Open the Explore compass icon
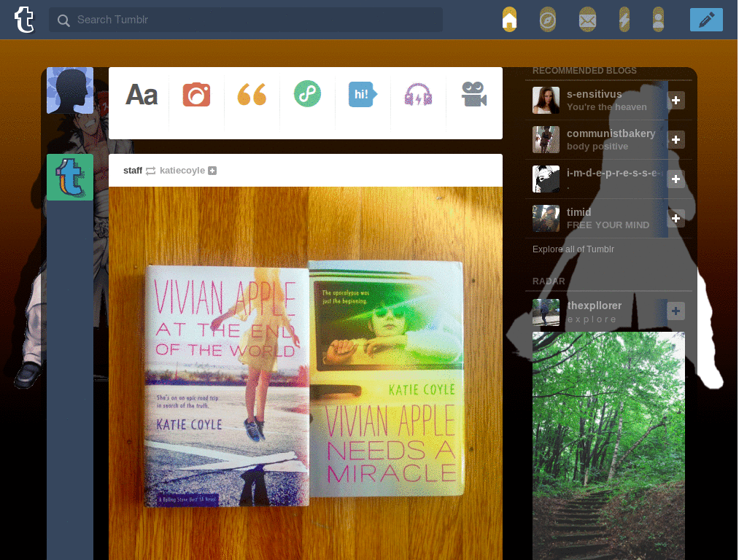747x560 pixels. click(x=548, y=20)
